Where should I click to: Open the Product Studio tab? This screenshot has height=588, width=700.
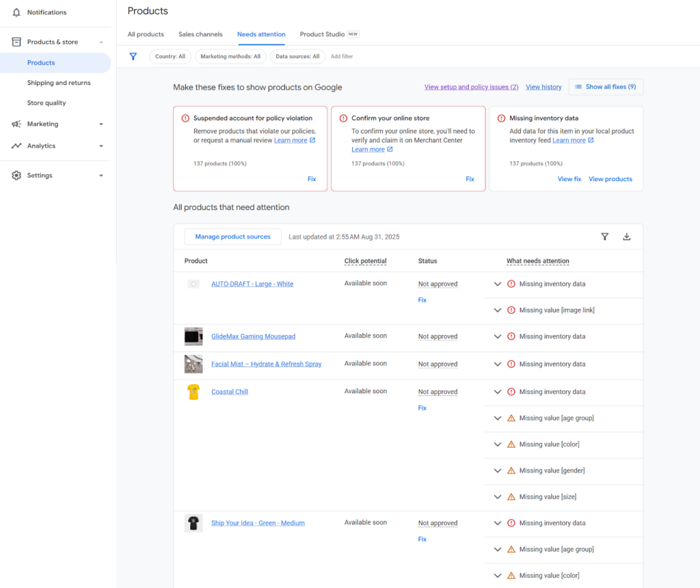322,34
